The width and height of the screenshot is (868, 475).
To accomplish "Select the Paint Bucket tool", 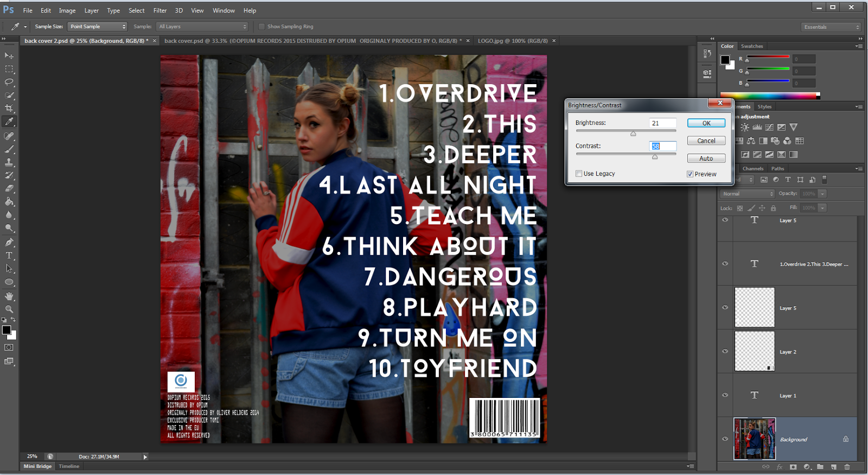I will click(x=9, y=201).
